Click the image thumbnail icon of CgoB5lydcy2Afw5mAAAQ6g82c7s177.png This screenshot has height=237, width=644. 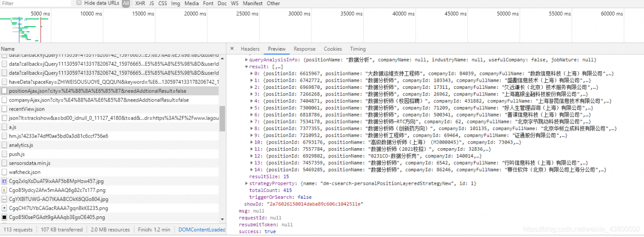tap(5, 190)
